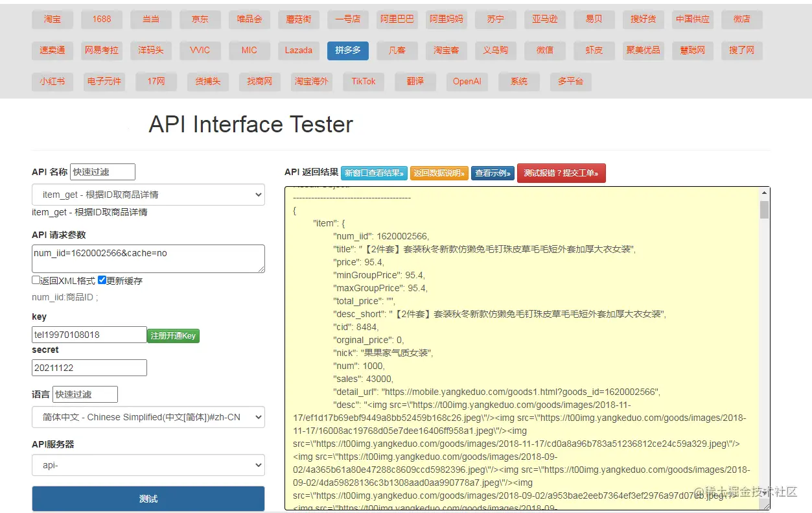This screenshot has height=513, width=812.
Task: Choose the 京东 platform tab
Action: coord(200,19)
